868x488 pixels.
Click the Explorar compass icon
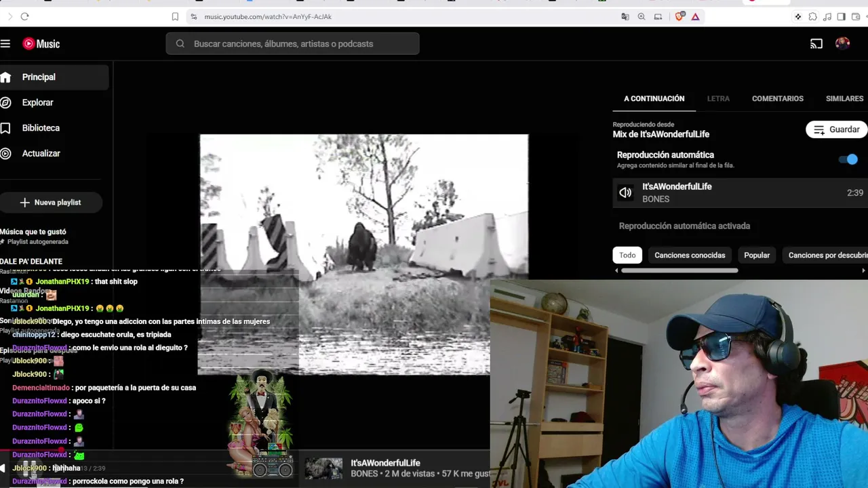5,102
